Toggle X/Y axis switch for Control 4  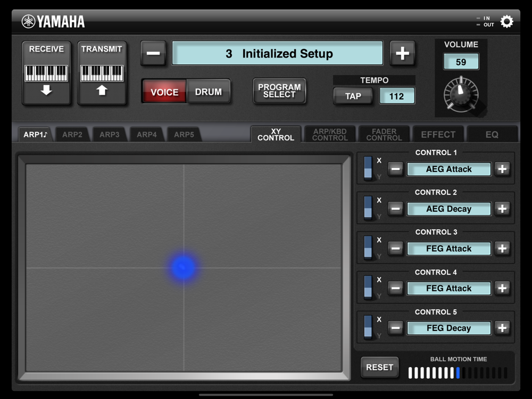point(368,287)
